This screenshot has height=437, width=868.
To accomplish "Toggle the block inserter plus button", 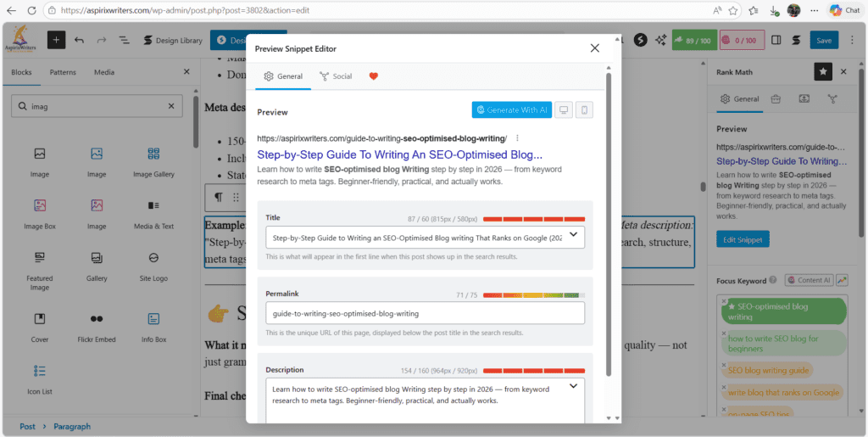I will tap(57, 40).
